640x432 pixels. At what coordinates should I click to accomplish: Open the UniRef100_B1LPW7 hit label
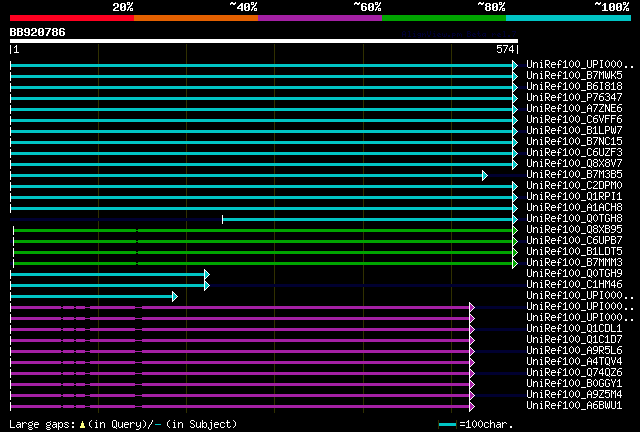click(x=574, y=131)
